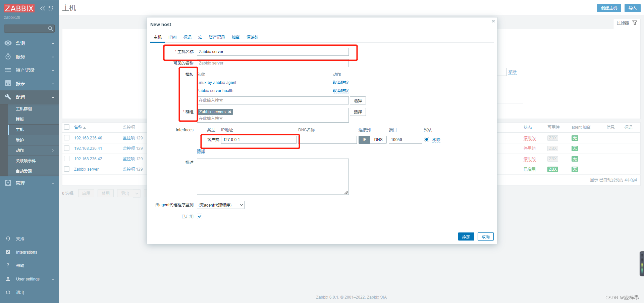The height and width of the screenshot is (303, 644).
Task: Unlink the Linux by Zabbix agent template
Action: pos(341,83)
